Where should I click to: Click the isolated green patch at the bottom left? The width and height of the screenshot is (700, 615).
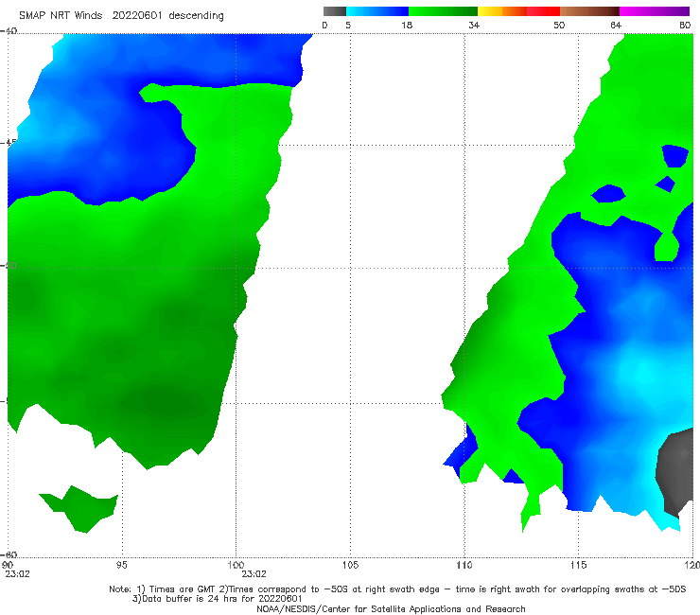tap(80, 509)
